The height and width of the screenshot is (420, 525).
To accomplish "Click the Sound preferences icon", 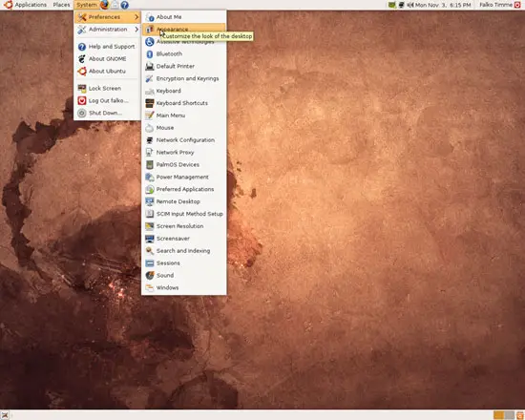I will (x=149, y=275).
